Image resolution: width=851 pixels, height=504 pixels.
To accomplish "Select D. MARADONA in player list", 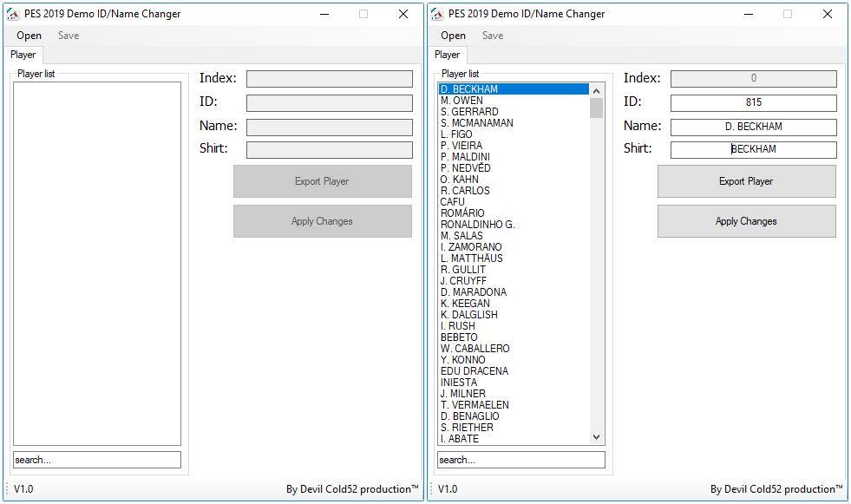I will coord(514,292).
